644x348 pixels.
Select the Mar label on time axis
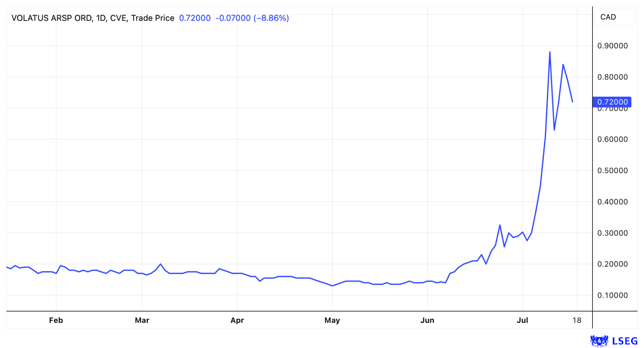pyautogui.click(x=142, y=320)
